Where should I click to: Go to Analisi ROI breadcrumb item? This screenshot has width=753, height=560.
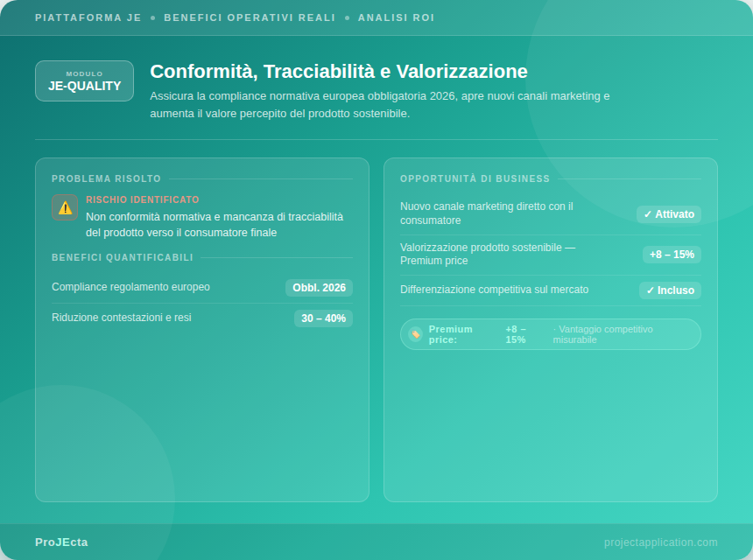396,17
